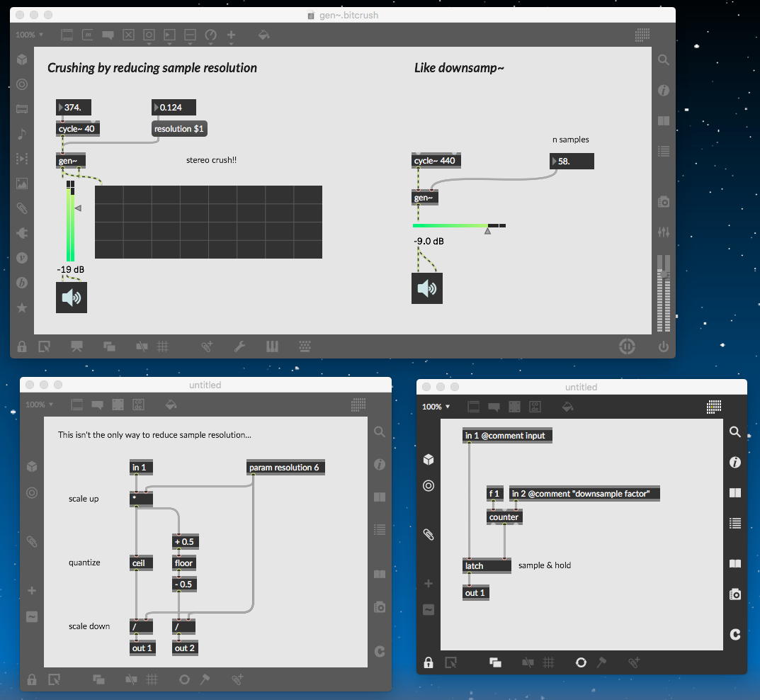760x700 pixels.
Task: Click search icon in sample & hold window
Action: tap(735, 432)
